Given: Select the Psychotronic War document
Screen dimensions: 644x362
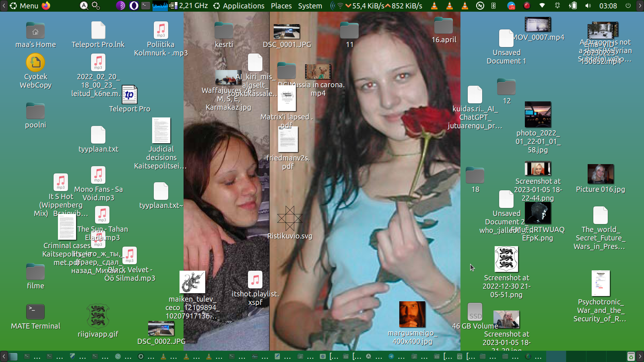Looking at the screenshot, I should [600, 297].
